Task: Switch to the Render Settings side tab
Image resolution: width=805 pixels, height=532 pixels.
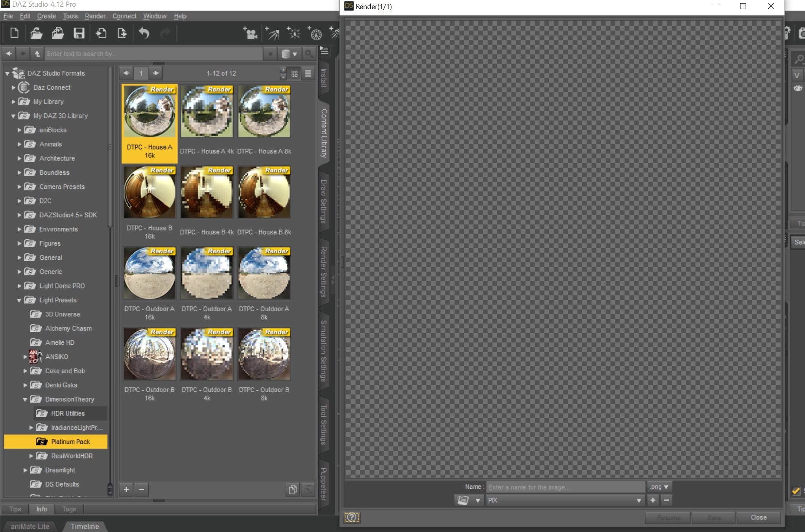Action: coord(323,272)
